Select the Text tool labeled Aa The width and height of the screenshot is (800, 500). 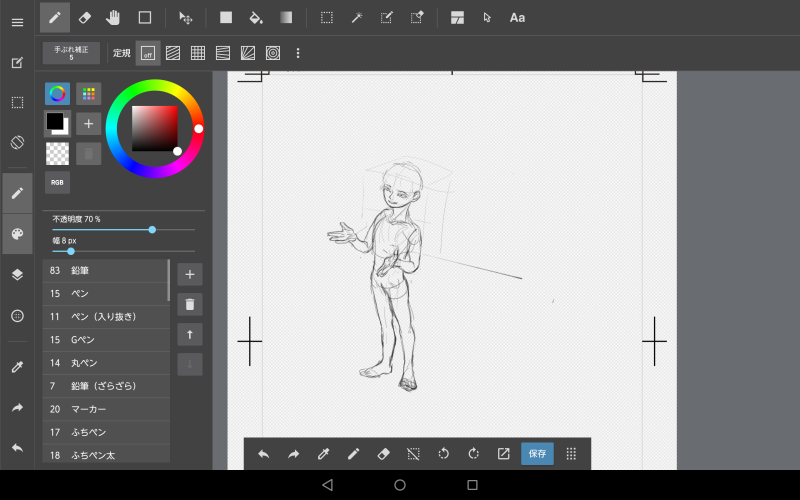[x=517, y=17]
